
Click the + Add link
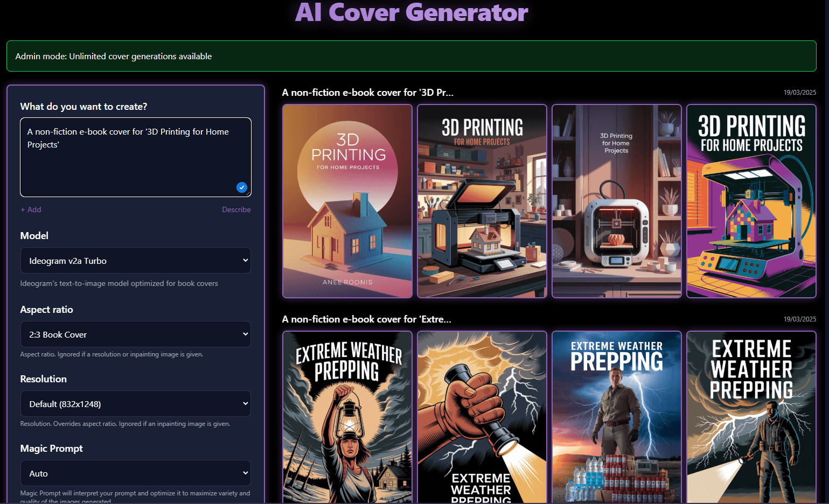pos(31,209)
